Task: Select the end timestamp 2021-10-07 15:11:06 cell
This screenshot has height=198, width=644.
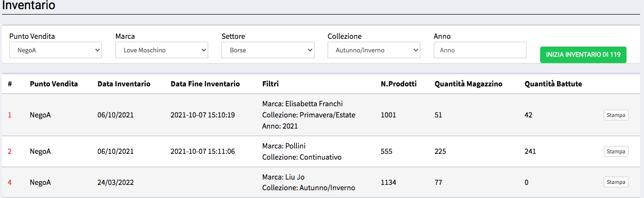Action: (x=203, y=151)
